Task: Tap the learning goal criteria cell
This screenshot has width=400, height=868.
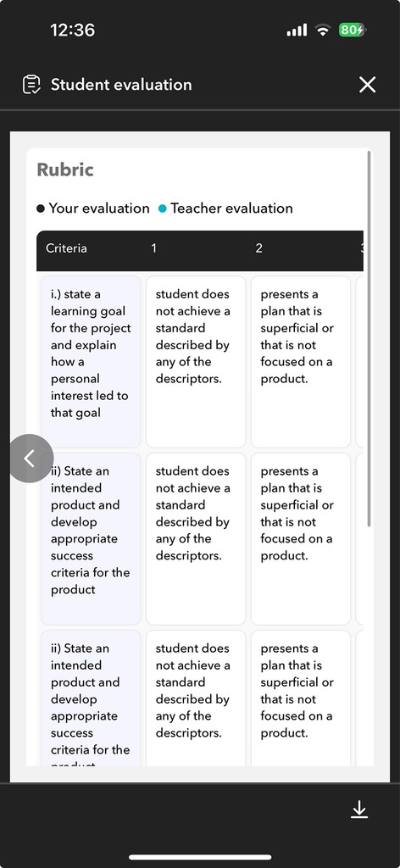Action: point(91,361)
